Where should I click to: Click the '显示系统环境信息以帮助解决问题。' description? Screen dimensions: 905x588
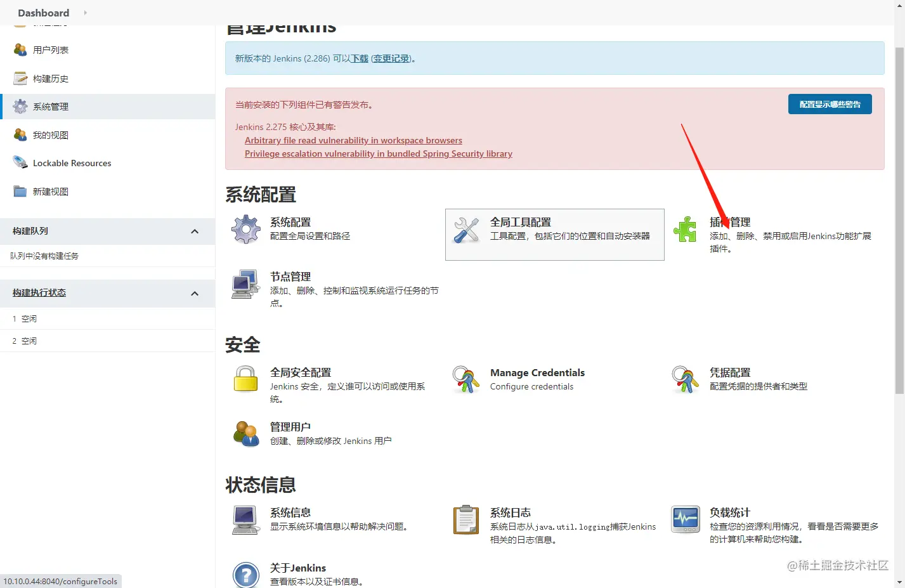341,526
